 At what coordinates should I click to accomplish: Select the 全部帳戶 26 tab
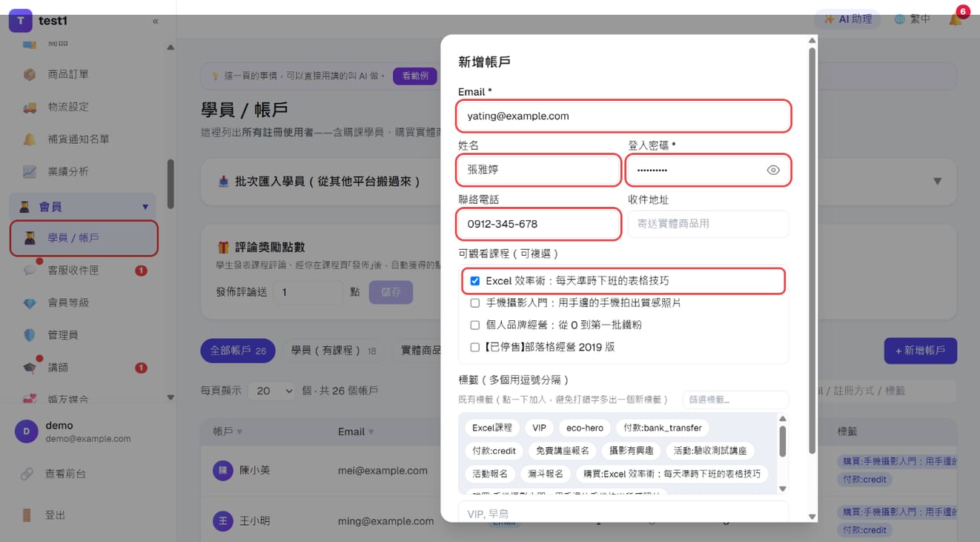pyautogui.click(x=238, y=351)
